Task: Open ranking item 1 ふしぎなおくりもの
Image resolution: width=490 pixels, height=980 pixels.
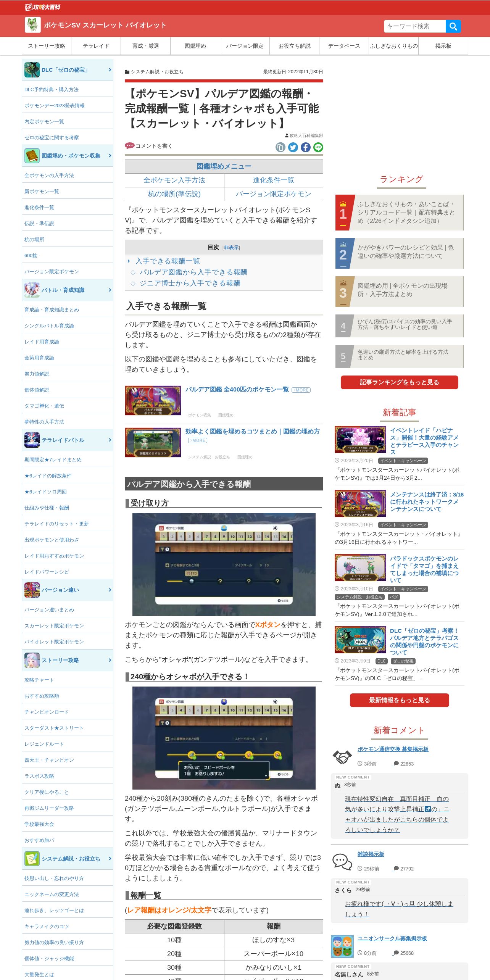Action: 400,213
